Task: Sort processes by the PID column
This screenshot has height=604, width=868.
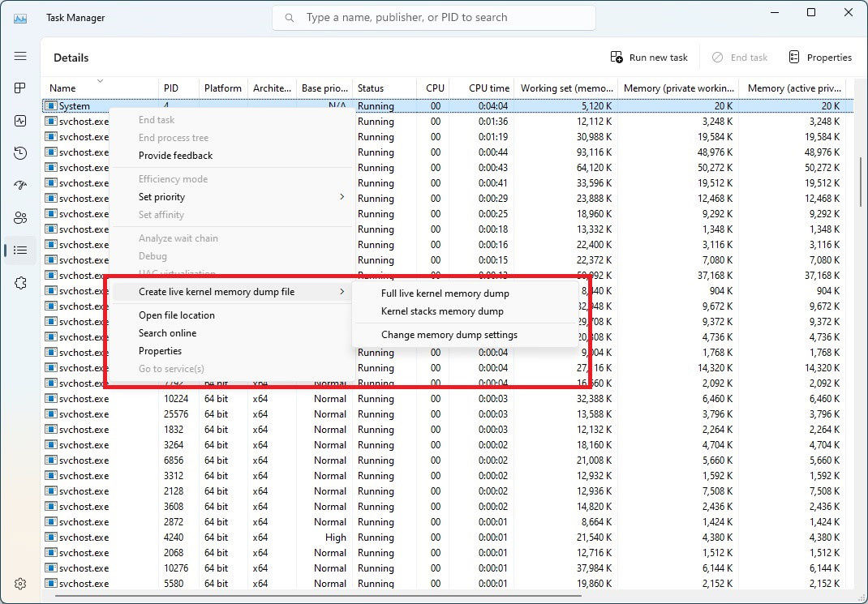Action: pyautogui.click(x=172, y=88)
